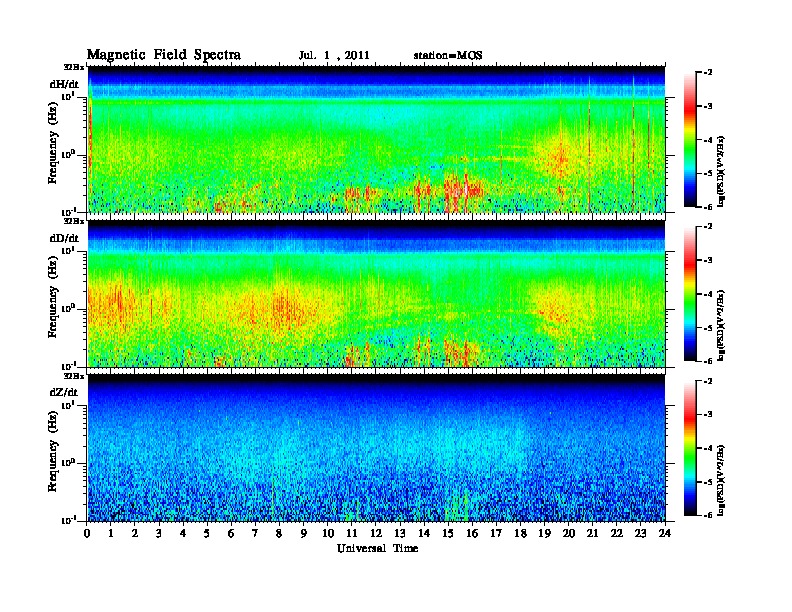Viewport: 792px width, 612px height.
Task: Click the 10⁰ frequency tick of dD/dt panel
Action: [x=69, y=309]
